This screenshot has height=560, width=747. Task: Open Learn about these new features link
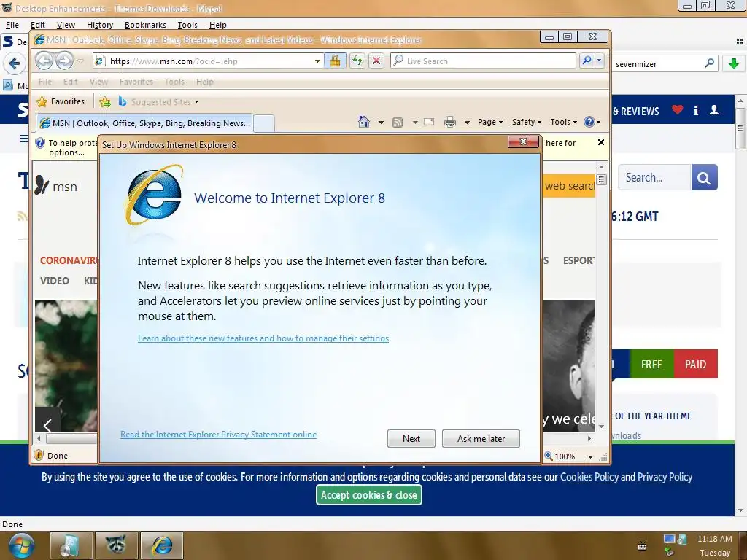pos(263,338)
